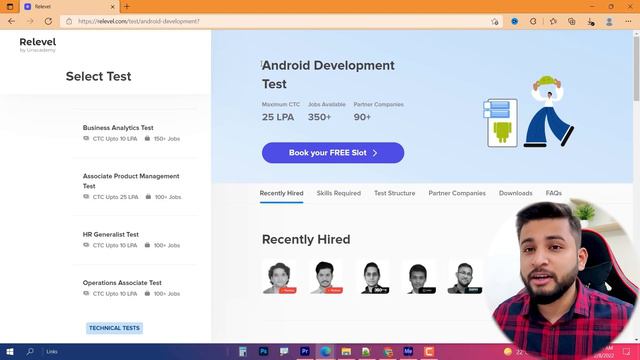Open the browser settings three-dots menu
The image size is (640, 360).
coord(628,21)
